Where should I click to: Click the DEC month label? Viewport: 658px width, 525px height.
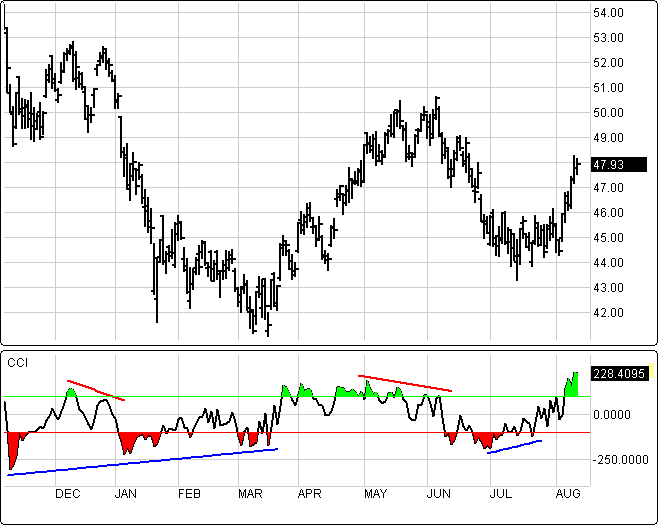point(68,494)
